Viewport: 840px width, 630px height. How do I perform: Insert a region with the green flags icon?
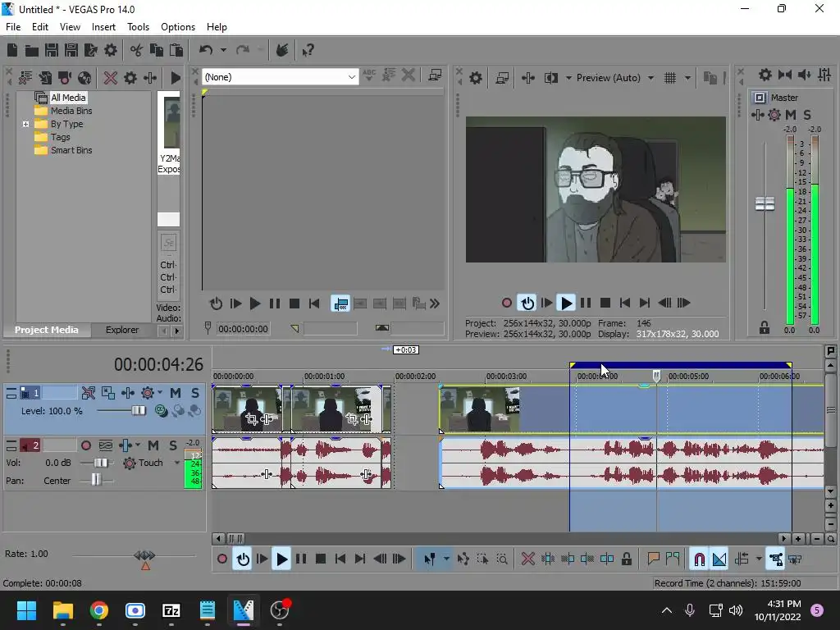coord(673,559)
